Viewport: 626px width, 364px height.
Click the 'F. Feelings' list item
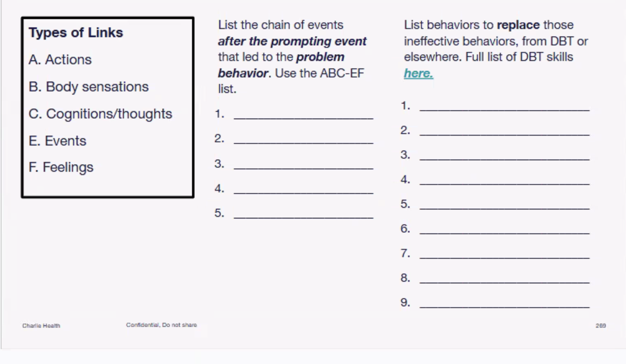coord(61,167)
